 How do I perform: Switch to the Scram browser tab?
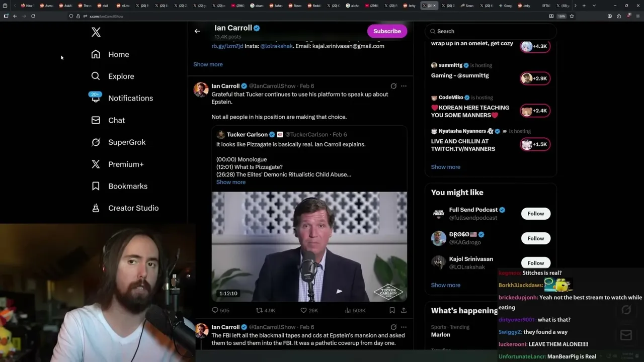tap(467, 6)
